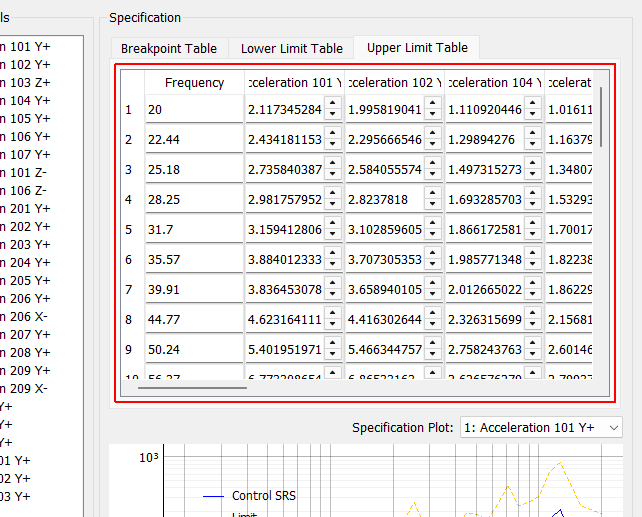Switch to the Lower Limit Table tab
This screenshot has width=642, height=517.
click(x=292, y=49)
